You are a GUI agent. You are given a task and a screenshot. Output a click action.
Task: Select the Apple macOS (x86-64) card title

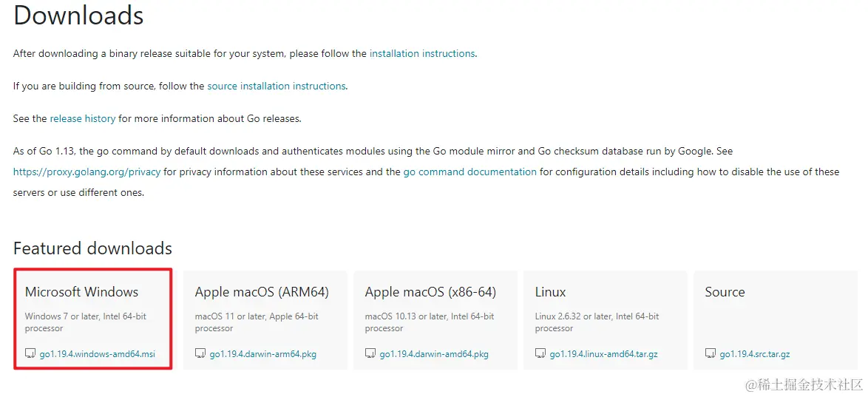pos(430,292)
